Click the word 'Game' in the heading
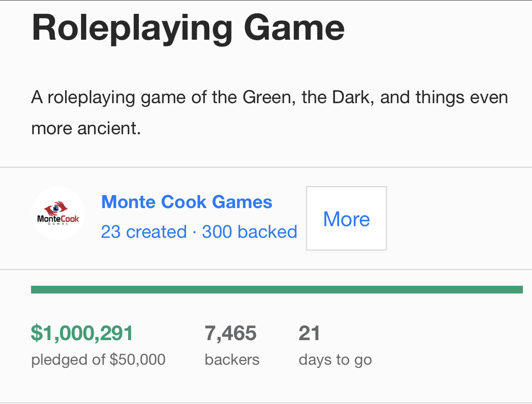The image size is (532, 404). tap(294, 27)
